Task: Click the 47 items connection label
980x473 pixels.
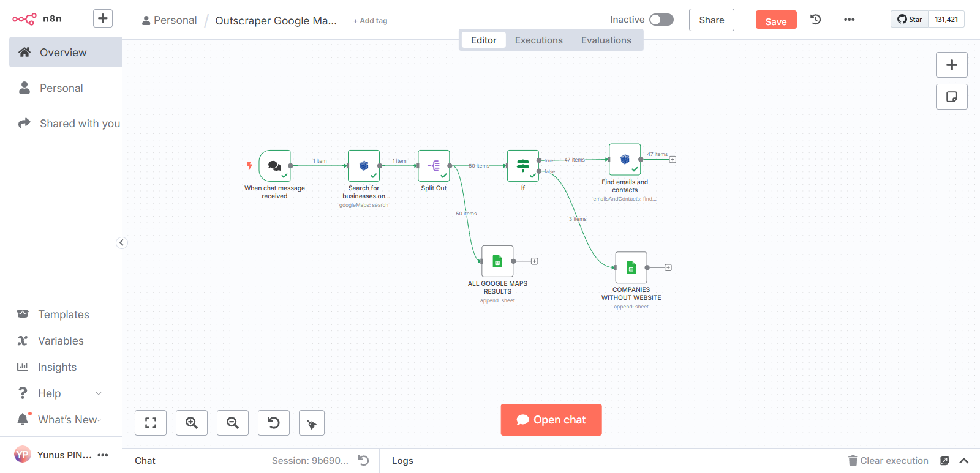Action: [x=575, y=160]
